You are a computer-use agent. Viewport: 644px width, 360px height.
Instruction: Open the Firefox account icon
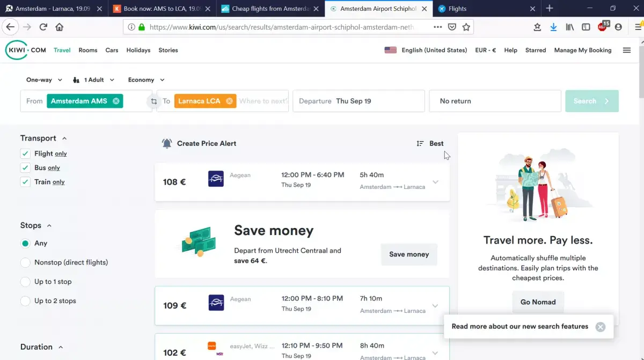click(619, 27)
